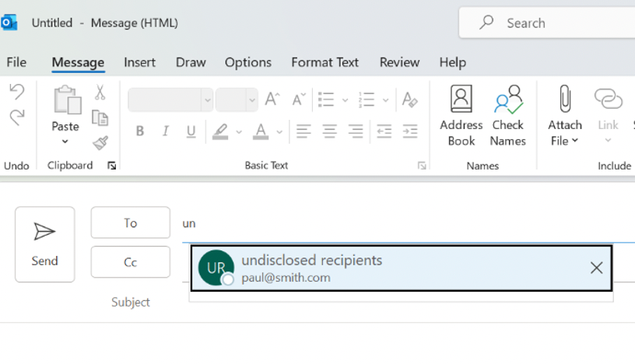The width and height of the screenshot is (635, 364).
Task: Toggle Bold formatting
Action: click(140, 131)
